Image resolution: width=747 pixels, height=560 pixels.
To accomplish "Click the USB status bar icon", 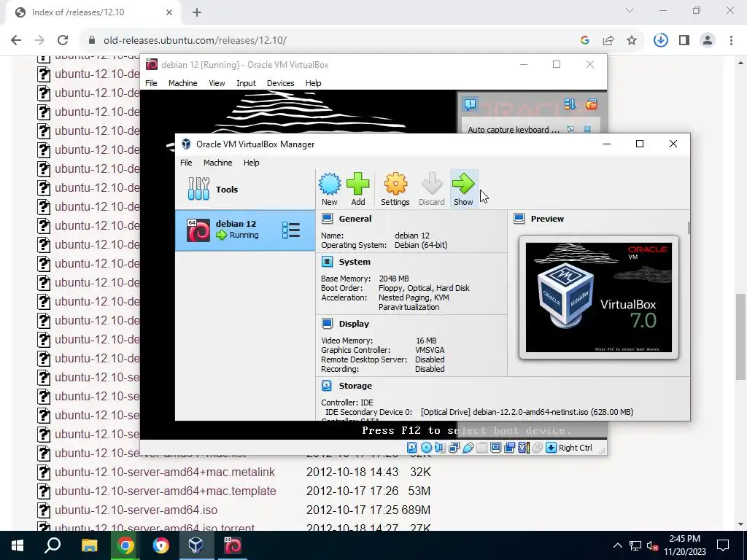I will point(468,448).
